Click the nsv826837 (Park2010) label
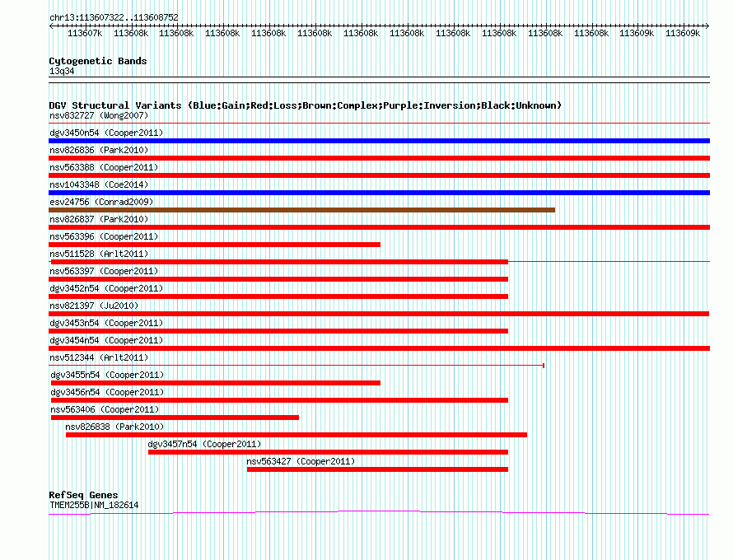733x560 pixels. [99, 219]
